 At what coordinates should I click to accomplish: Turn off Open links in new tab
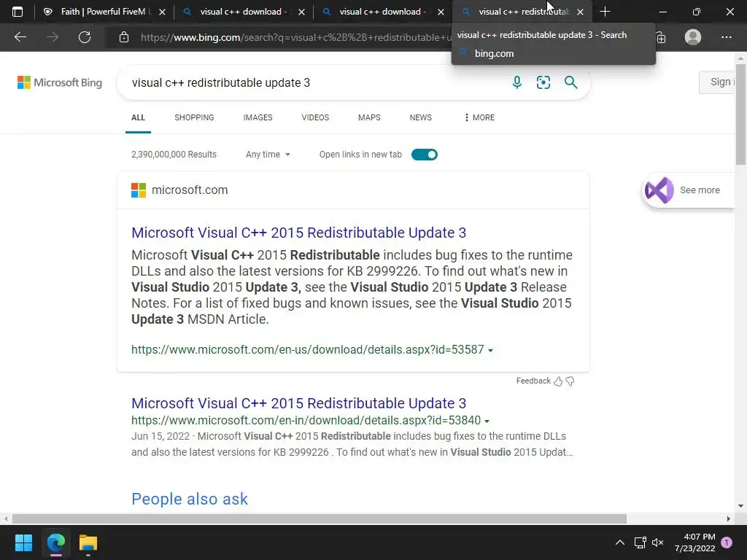click(x=424, y=155)
